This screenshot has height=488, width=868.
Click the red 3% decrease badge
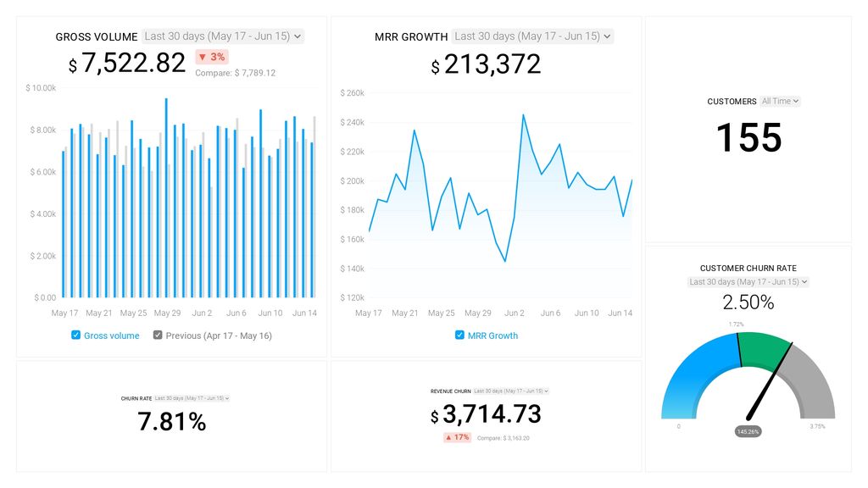[210, 57]
